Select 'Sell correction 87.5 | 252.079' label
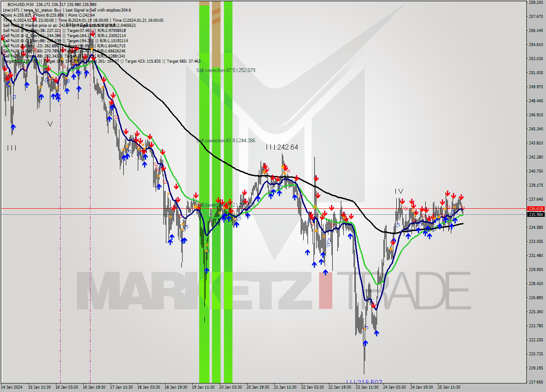 (226, 70)
